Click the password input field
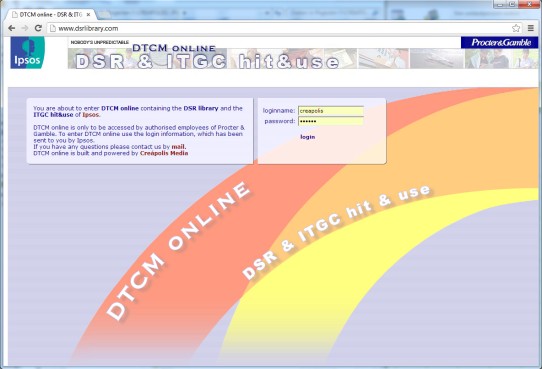This screenshot has width=542, height=369. point(331,121)
